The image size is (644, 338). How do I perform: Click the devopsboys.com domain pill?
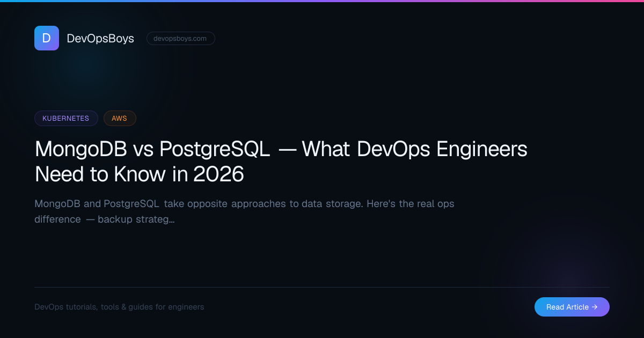point(180,39)
